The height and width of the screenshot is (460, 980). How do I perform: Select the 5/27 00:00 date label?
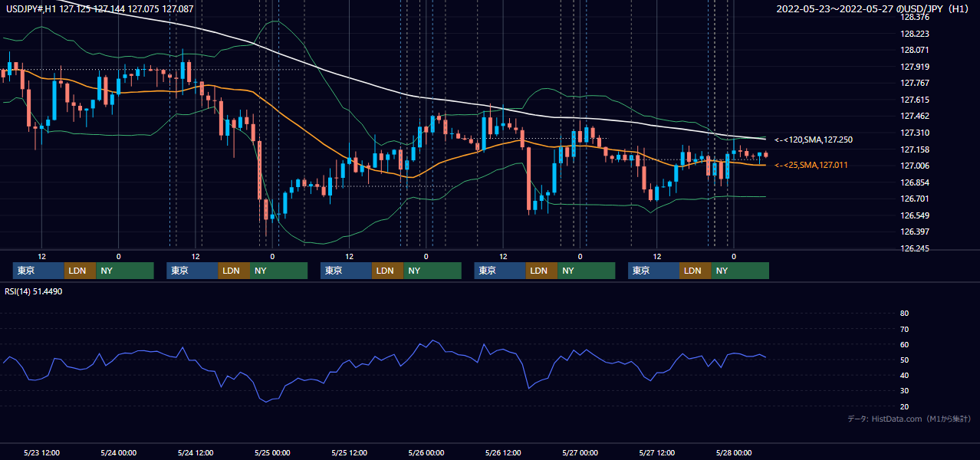tap(580, 452)
